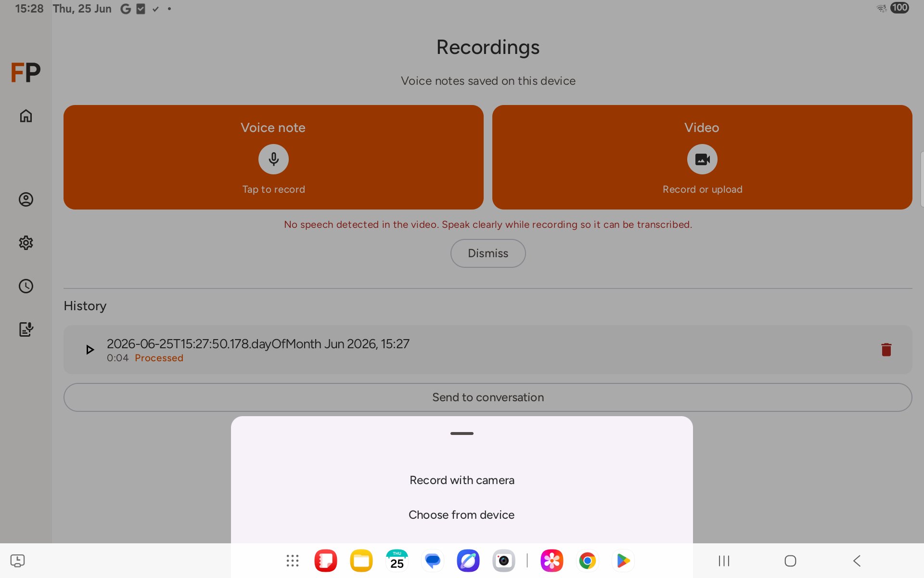Play the 0:04 recording from 15:27

point(90,350)
